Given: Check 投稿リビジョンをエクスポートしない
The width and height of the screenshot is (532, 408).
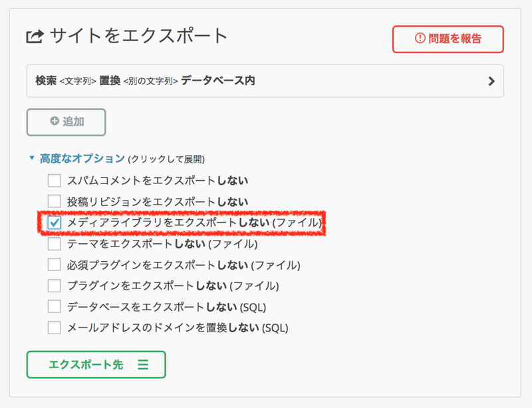Looking at the screenshot, I should click(55, 201).
